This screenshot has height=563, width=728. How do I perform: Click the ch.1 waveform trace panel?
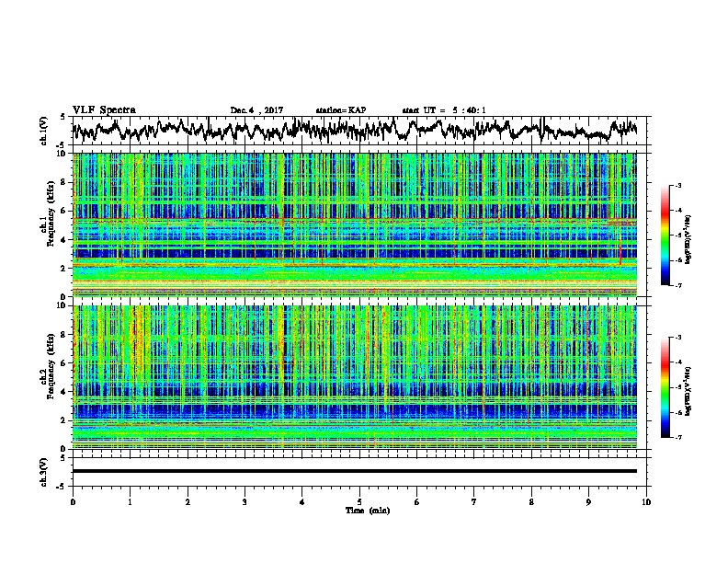[x=359, y=131]
